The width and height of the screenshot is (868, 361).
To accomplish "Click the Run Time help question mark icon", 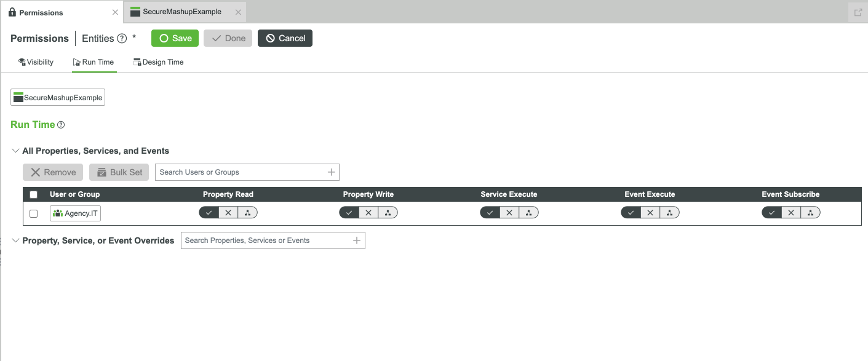I will (60, 124).
